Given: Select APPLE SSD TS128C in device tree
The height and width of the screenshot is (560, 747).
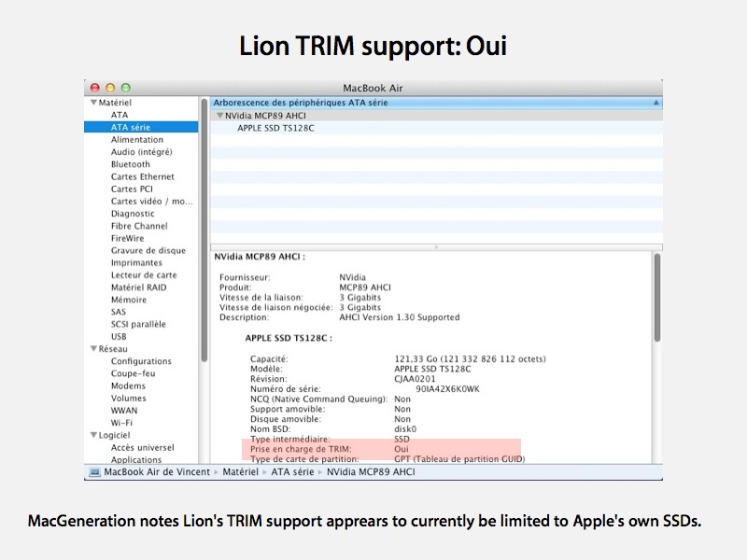Looking at the screenshot, I should (x=275, y=128).
